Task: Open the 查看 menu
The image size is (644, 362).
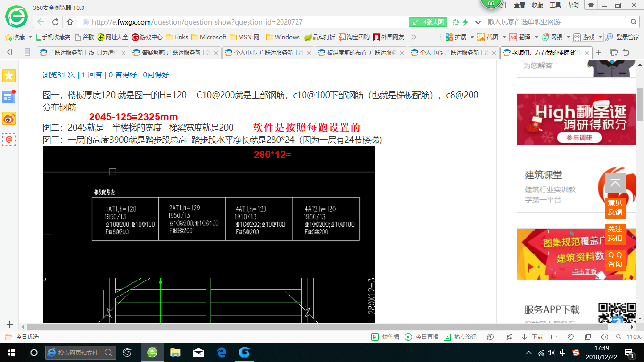Action: [x=520, y=5]
